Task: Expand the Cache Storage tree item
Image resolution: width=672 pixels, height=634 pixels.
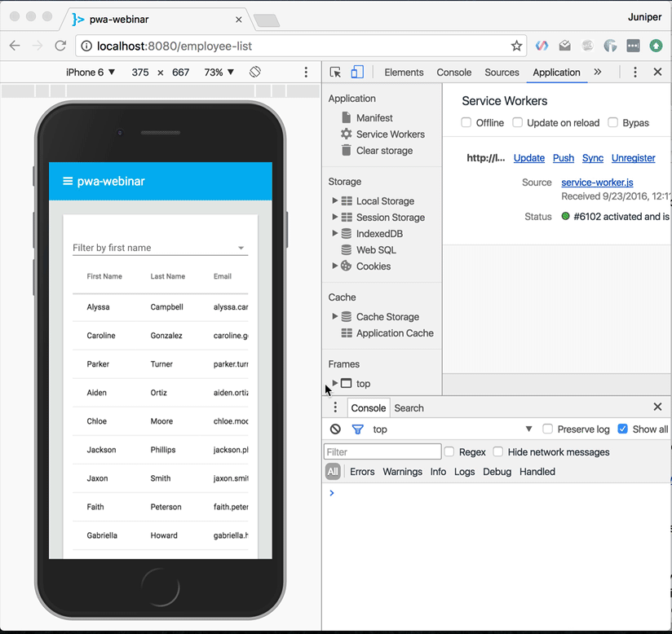Action: pos(334,317)
